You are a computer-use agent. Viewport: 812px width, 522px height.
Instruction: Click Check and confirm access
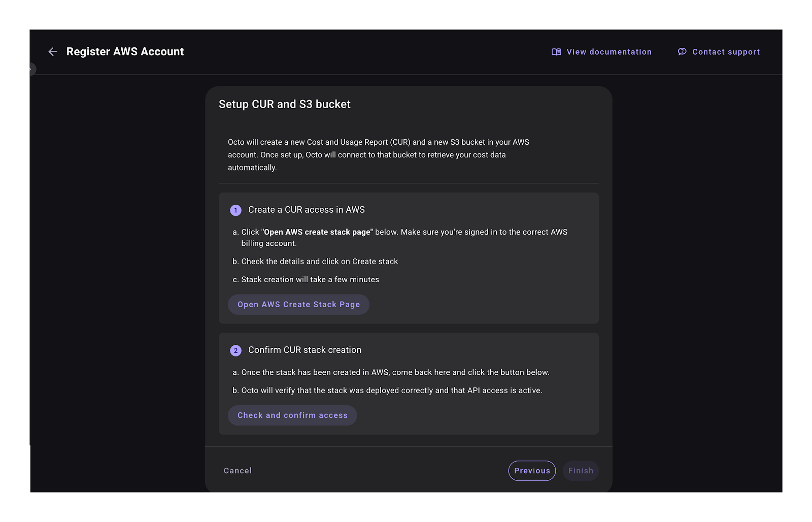click(292, 415)
